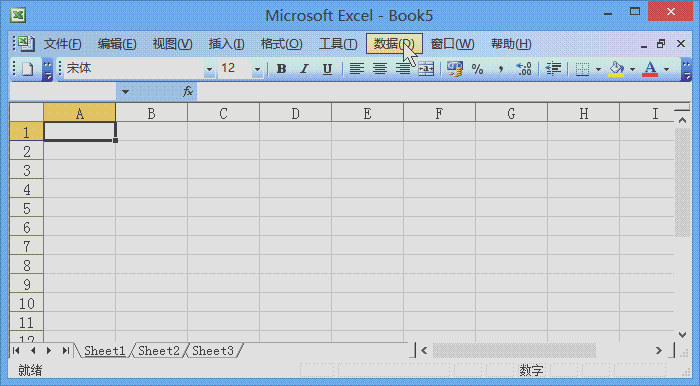This screenshot has height=386, width=700.
Task: Select row 5 header
Action: (26, 208)
